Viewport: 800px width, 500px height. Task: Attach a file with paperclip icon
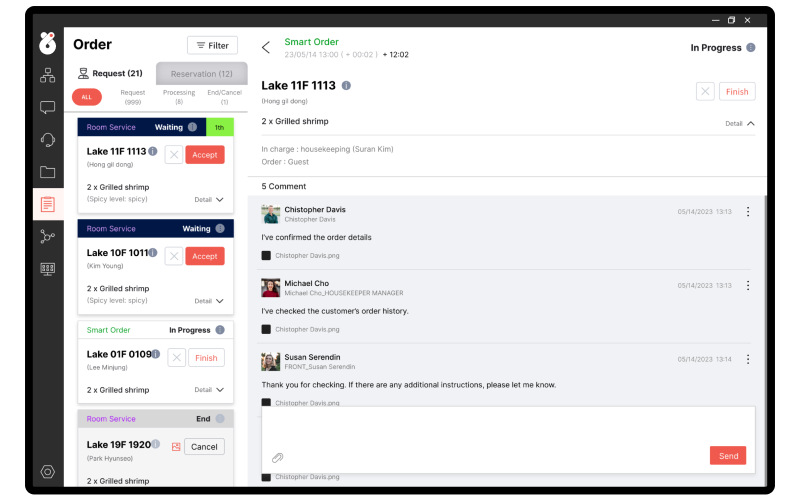point(278,458)
